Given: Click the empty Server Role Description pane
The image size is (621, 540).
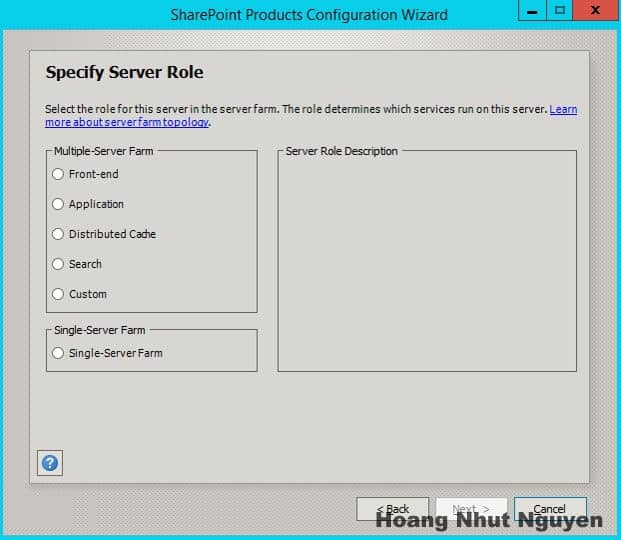Looking at the screenshot, I should click(x=427, y=263).
